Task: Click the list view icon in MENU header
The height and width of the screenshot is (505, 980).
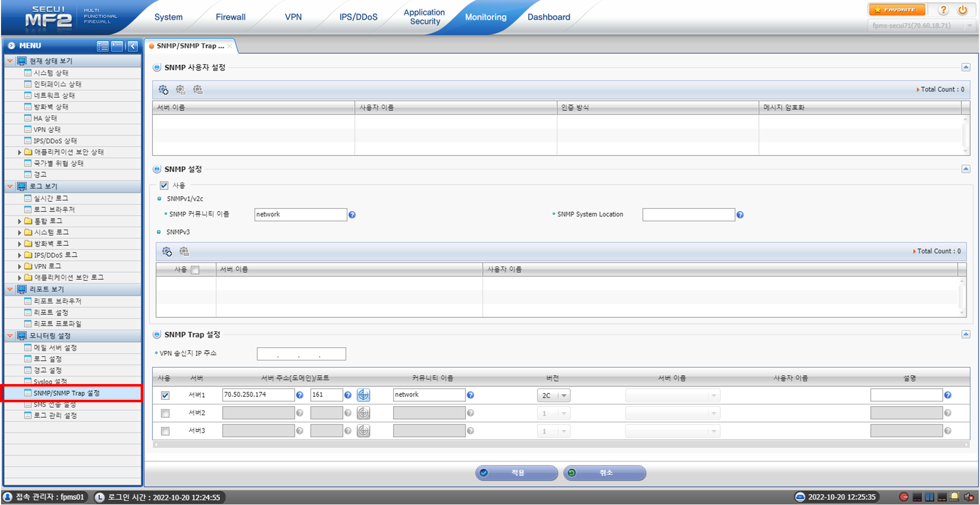Action: (103, 46)
